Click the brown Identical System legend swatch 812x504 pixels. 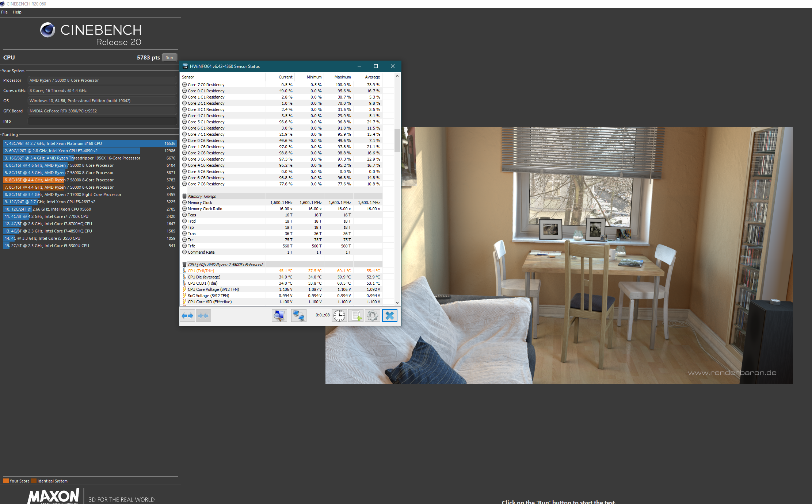click(34, 481)
